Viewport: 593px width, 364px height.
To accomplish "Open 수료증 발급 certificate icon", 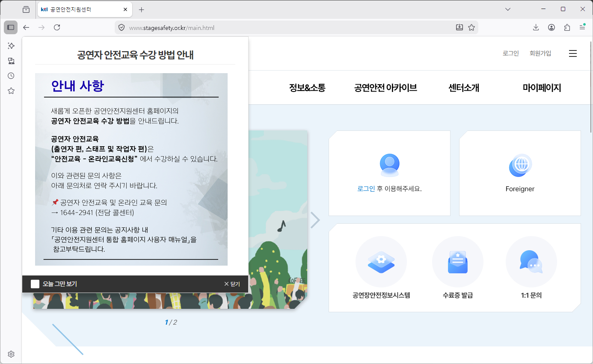I will click(x=458, y=262).
